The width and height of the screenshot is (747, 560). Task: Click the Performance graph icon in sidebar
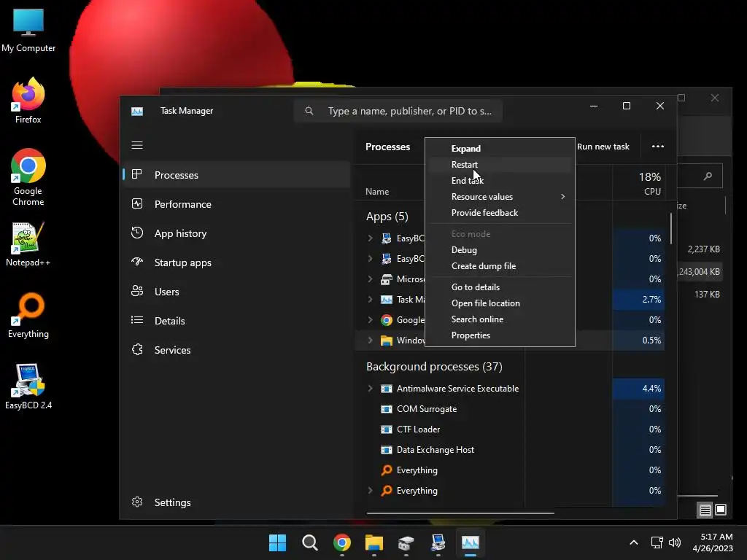(137, 204)
